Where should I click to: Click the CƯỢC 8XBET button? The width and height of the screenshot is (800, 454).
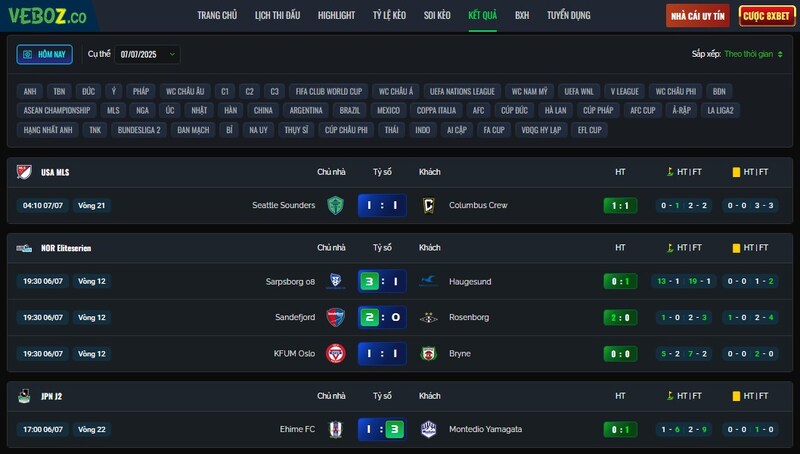tap(766, 16)
